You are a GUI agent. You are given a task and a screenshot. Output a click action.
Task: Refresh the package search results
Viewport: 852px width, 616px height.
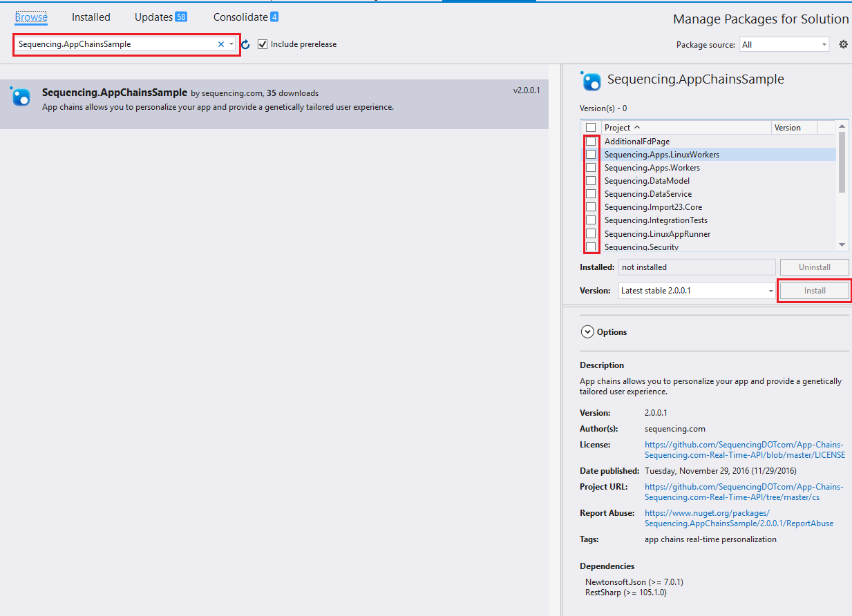coord(245,45)
